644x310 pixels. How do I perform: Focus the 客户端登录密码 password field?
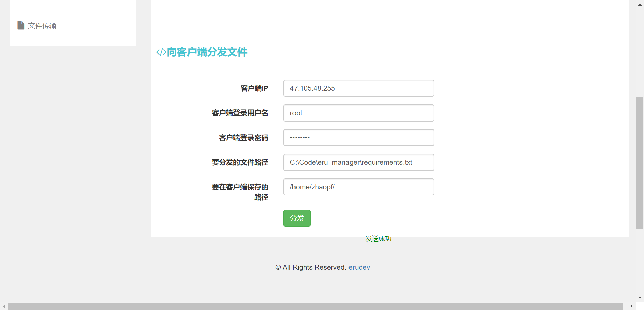pyautogui.click(x=359, y=138)
